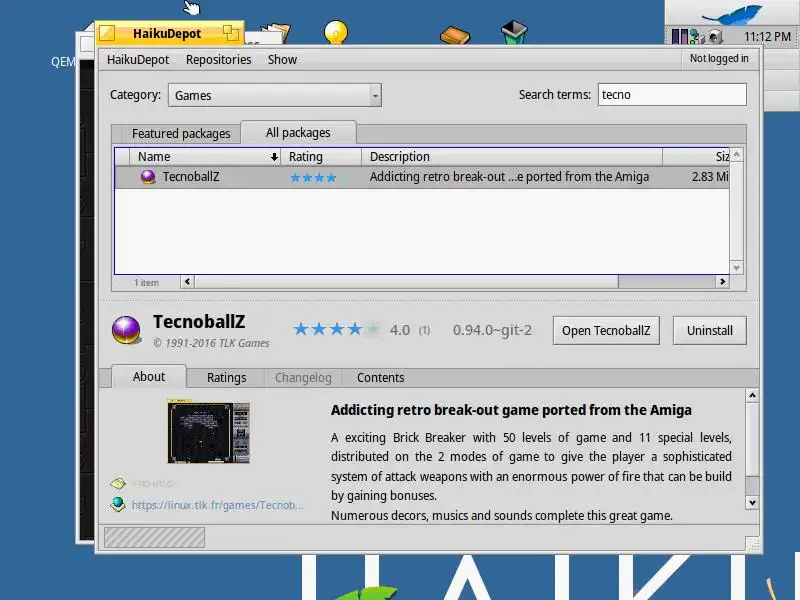Click the Description column header
Viewport: 800px width, 600px height.
512,157
